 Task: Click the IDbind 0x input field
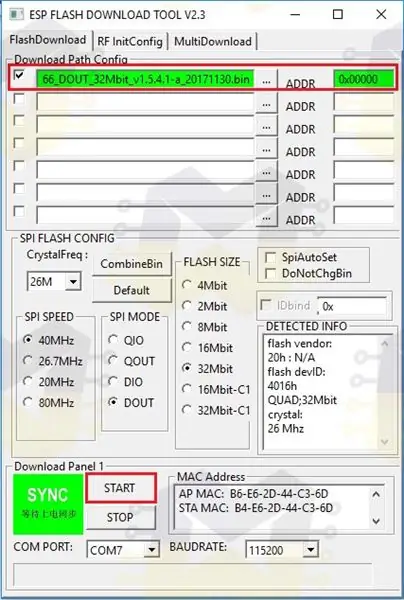pyautogui.click(x=352, y=306)
